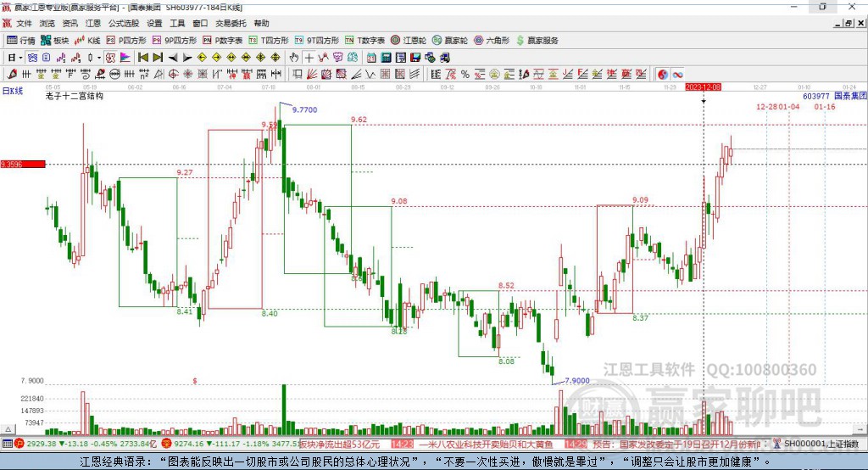Screen dimensions: 868x470
Task: Open the 文件 menu
Action: (25, 23)
